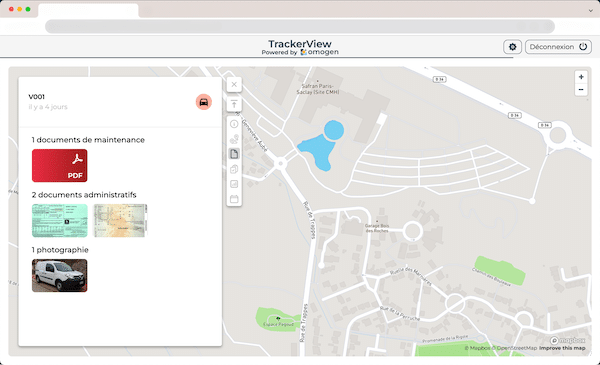Viewport: 600px width, 365px height.
Task: Click the TrackerView title
Action: click(300, 44)
